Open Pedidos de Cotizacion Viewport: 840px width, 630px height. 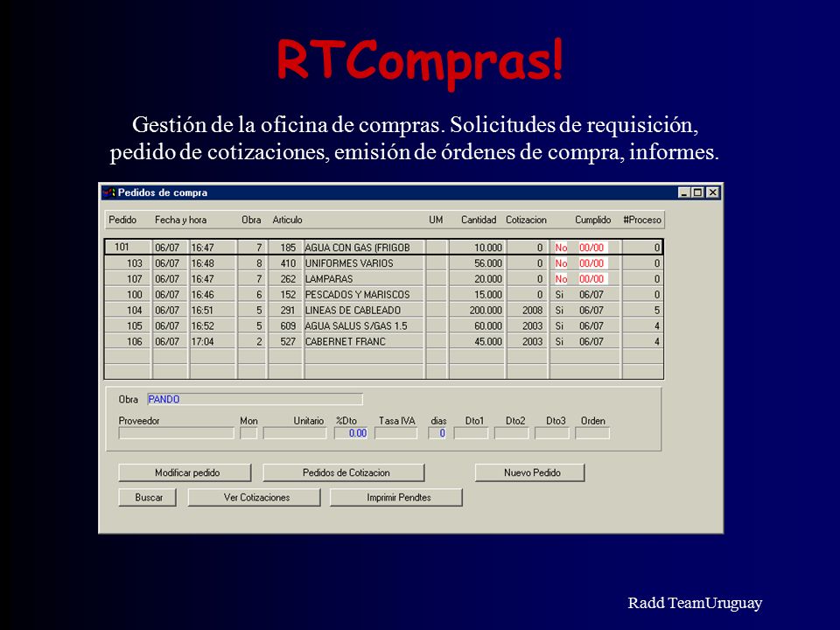pyautogui.click(x=343, y=472)
